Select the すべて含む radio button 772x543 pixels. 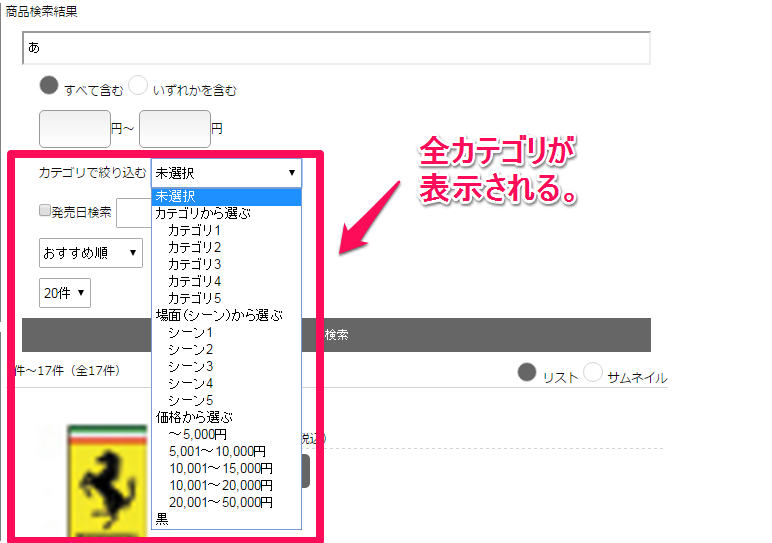[49, 86]
